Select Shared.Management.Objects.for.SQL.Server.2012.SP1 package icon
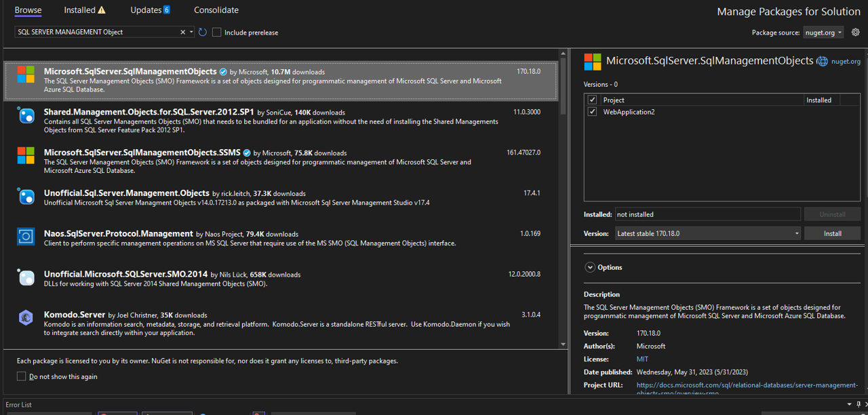This screenshot has width=868, height=415. click(26, 115)
